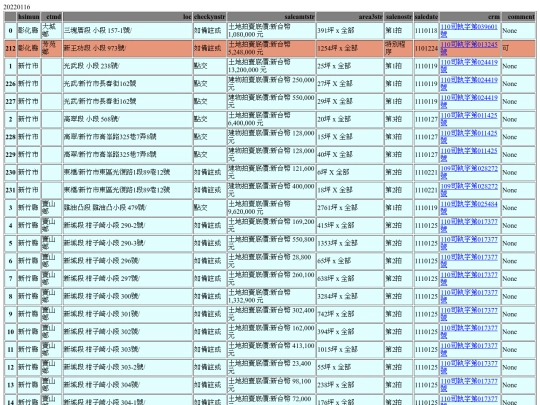Screen dimensions: 540x405
Task: Select the 121,600 price cell in row 230
Action: coord(271,172)
